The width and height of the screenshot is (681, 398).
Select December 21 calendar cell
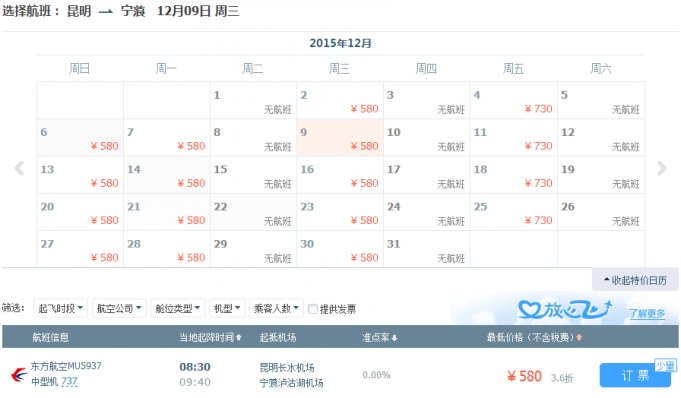point(167,212)
